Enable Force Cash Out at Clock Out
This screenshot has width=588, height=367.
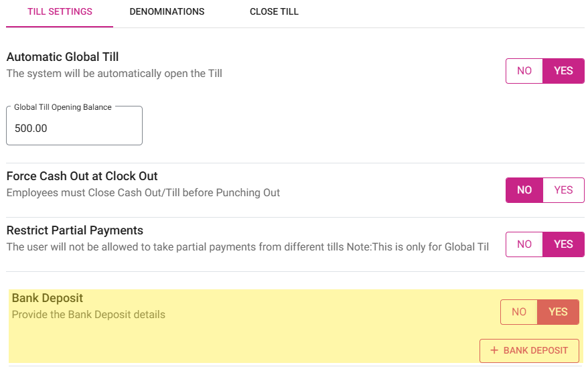(x=563, y=190)
